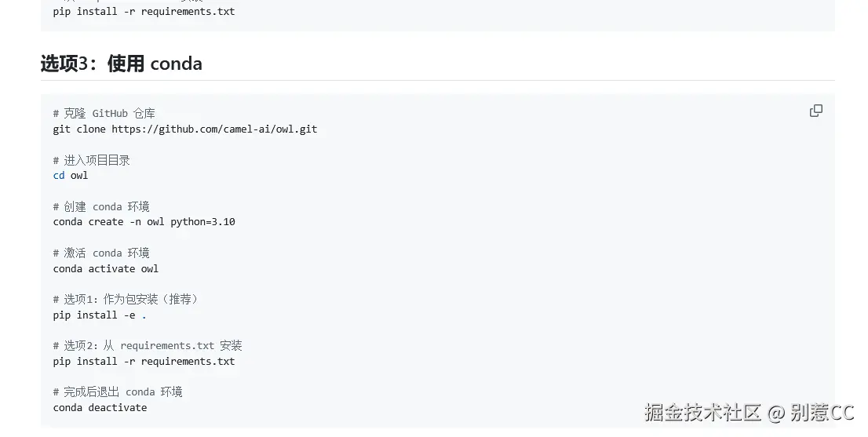
Task: Click the conda create -n owl command
Action: (144, 222)
